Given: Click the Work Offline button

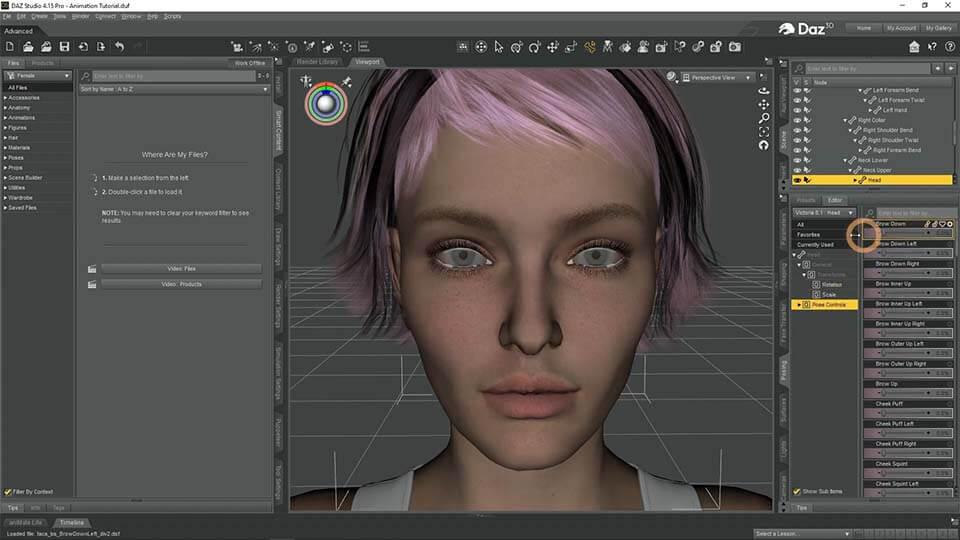Looking at the screenshot, I should coord(250,63).
